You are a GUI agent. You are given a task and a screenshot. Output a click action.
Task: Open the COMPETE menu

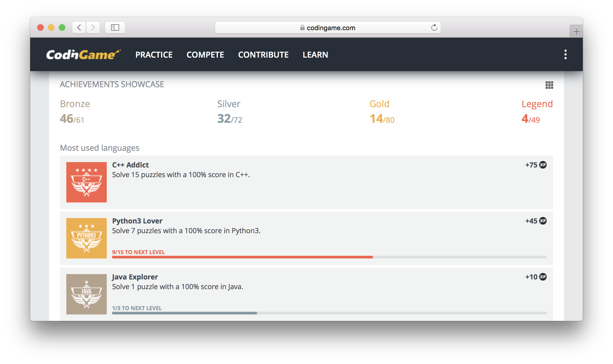205,55
